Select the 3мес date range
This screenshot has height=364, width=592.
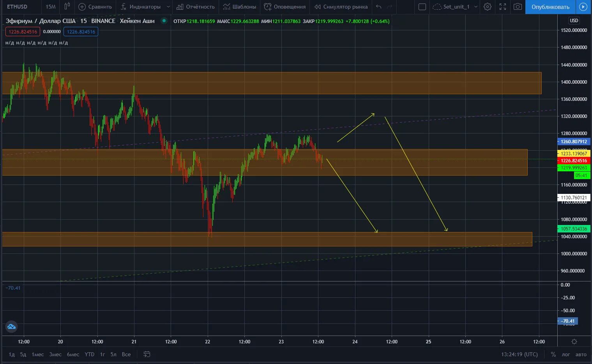pyautogui.click(x=55, y=354)
